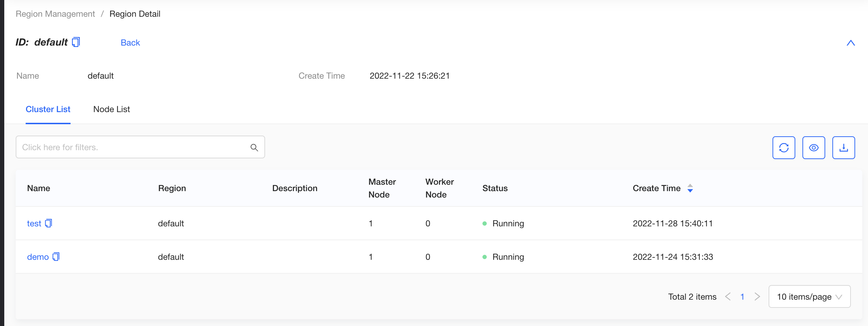Image resolution: width=868 pixels, height=326 pixels.
Task: Click the search magnifier icon
Action: click(x=254, y=147)
